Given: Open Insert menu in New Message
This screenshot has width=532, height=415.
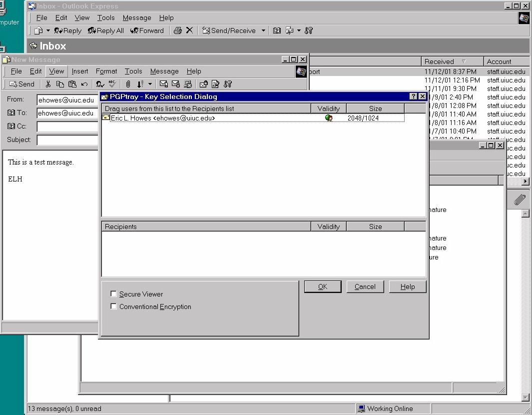Looking at the screenshot, I should [x=80, y=71].
